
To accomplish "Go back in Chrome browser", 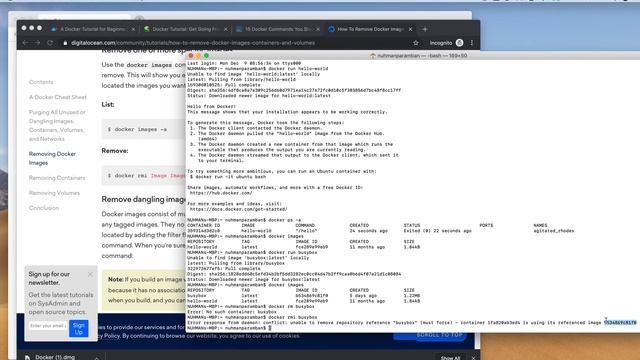I will [x=25, y=43].
